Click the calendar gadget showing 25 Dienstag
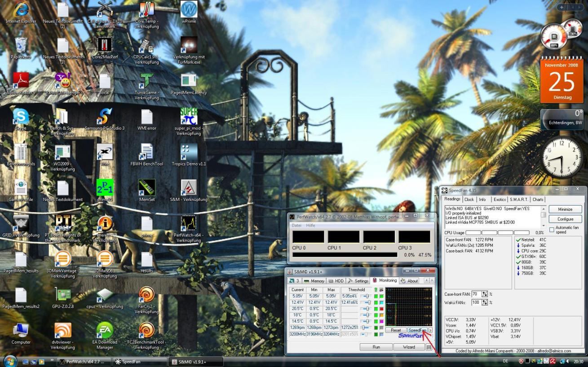Image resolution: width=588 pixels, height=367 pixels. 561,81
